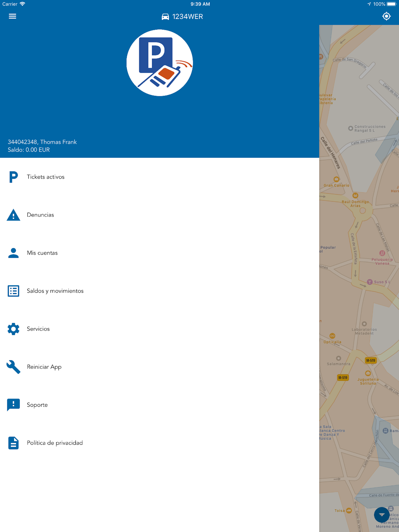The height and width of the screenshot is (532, 399).
Task: Tap the parking app logo image
Action: coord(160,63)
